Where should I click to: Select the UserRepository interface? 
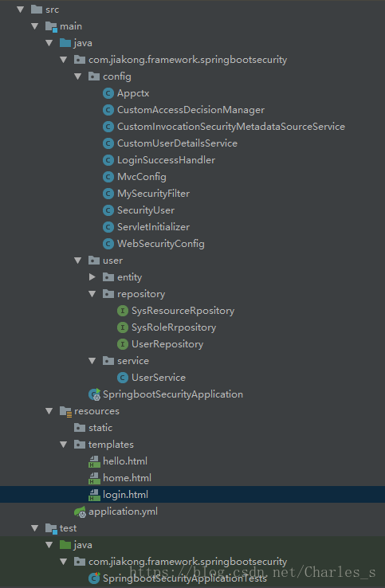[x=167, y=344]
